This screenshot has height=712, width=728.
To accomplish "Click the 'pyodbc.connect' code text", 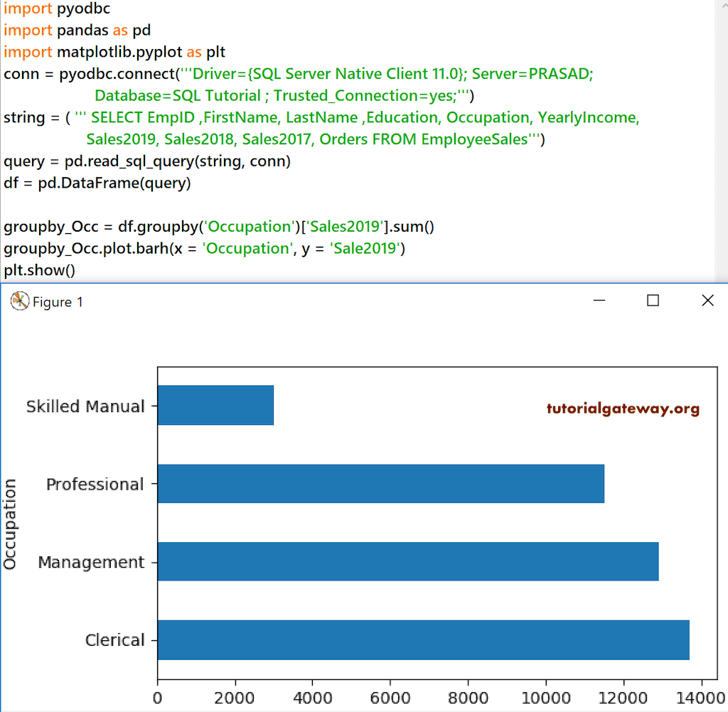I will (117, 74).
